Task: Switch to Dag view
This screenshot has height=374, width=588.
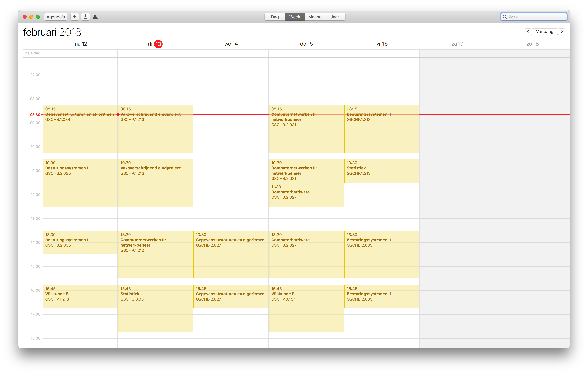Action: click(x=275, y=17)
